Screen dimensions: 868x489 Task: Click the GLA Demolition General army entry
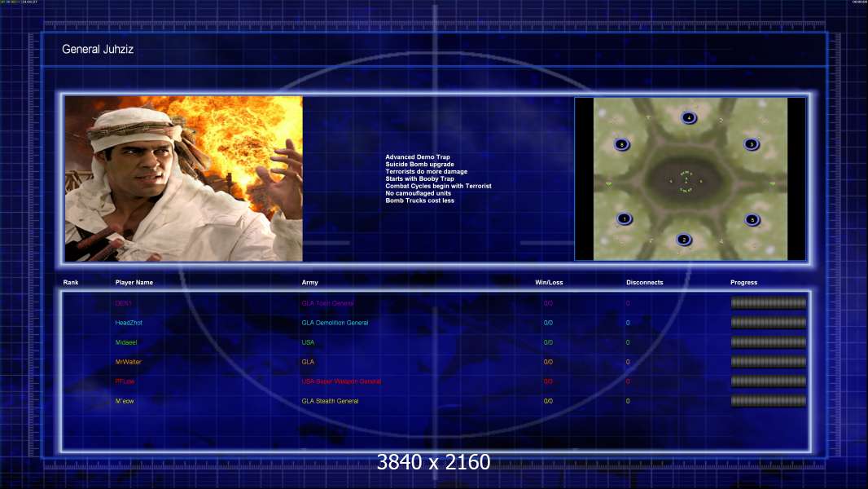335,323
